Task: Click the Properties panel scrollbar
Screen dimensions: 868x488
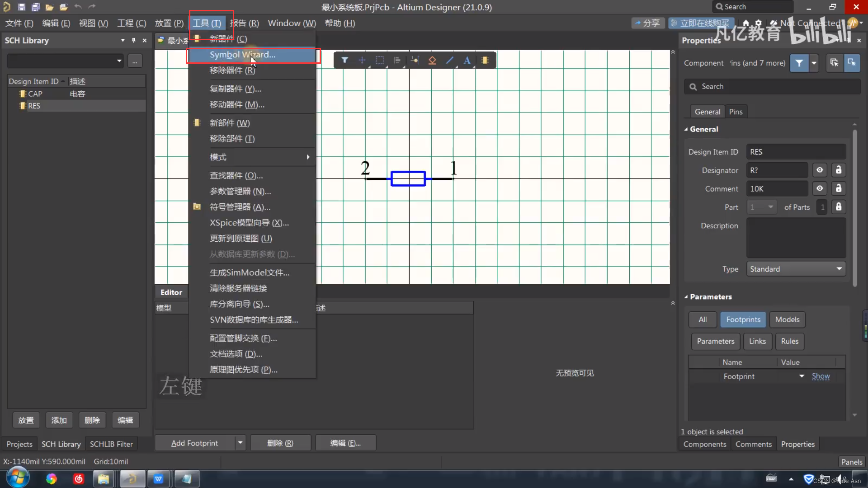Action: point(854,208)
